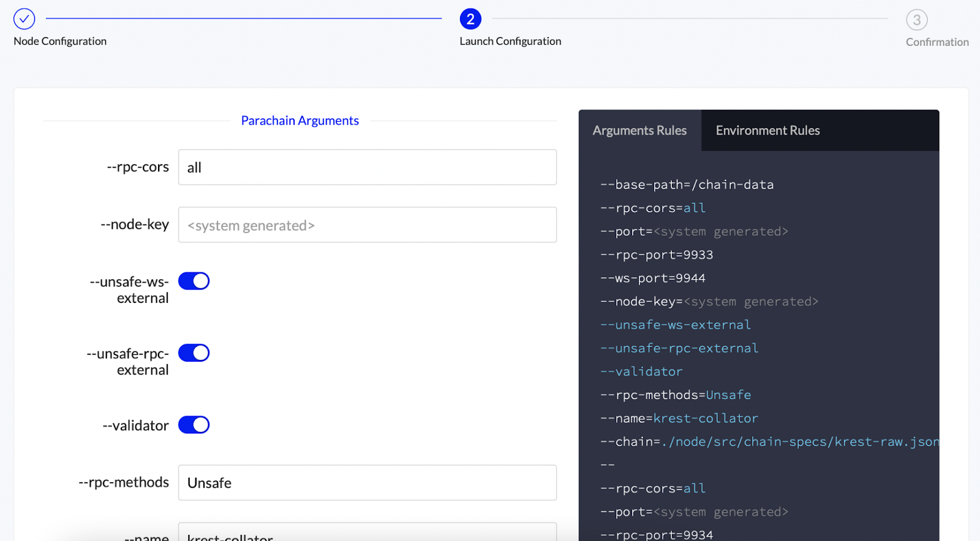Click the --ws-port=9944 rule line
The image size is (980, 541).
coord(653,278)
